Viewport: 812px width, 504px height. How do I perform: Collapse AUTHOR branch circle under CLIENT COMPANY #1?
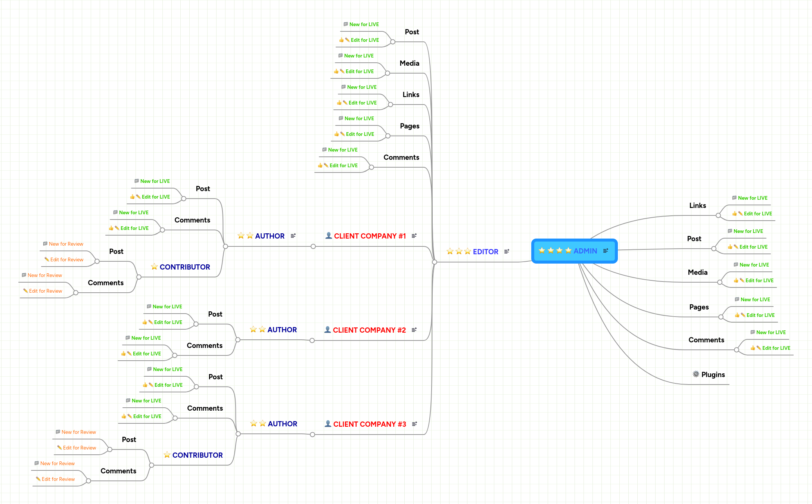312,246
